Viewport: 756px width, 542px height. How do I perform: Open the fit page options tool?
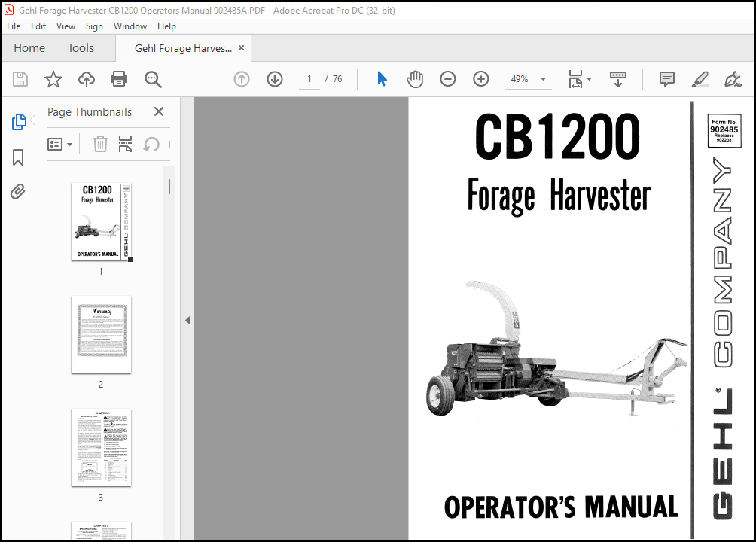click(x=575, y=79)
